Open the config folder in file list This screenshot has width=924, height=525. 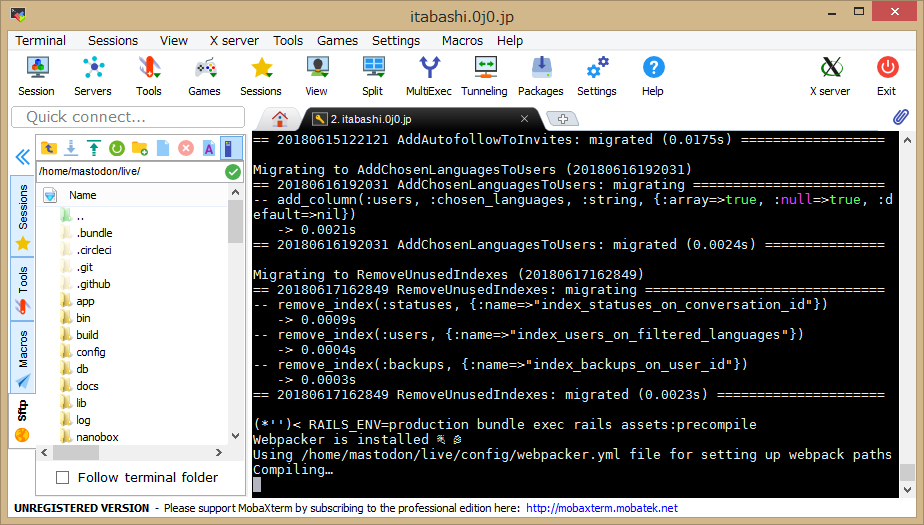90,352
